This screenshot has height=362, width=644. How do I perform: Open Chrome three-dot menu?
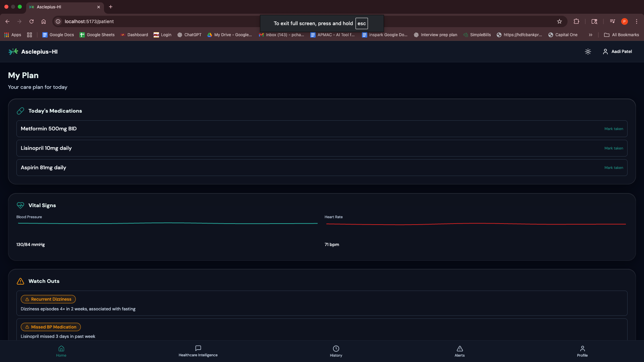tap(636, 21)
